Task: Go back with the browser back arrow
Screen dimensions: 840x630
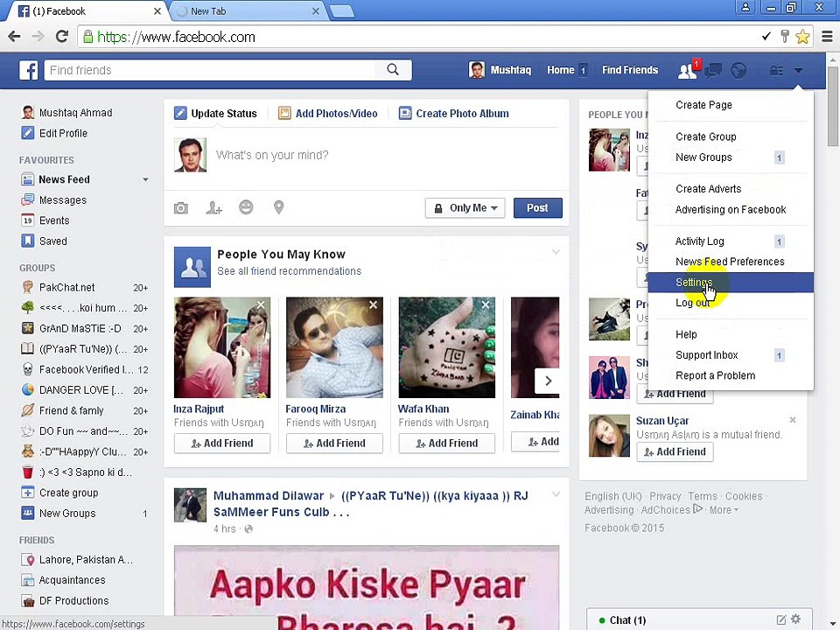Action: (15, 37)
